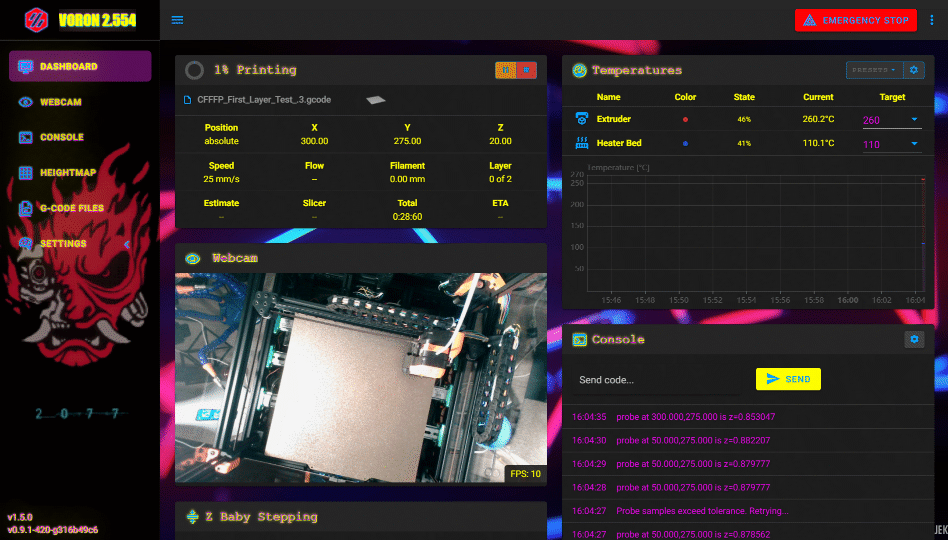Go to the Webcam page
The width and height of the screenshot is (948, 540).
point(80,102)
